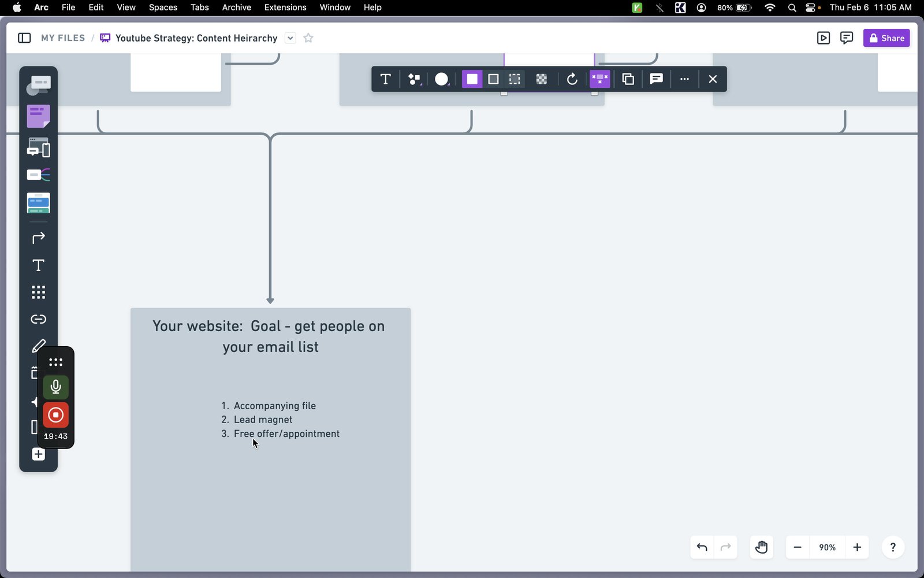Open text options in floating toolbar
Viewport: 924px width, 578px height.
pyautogui.click(x=386, y=79)
